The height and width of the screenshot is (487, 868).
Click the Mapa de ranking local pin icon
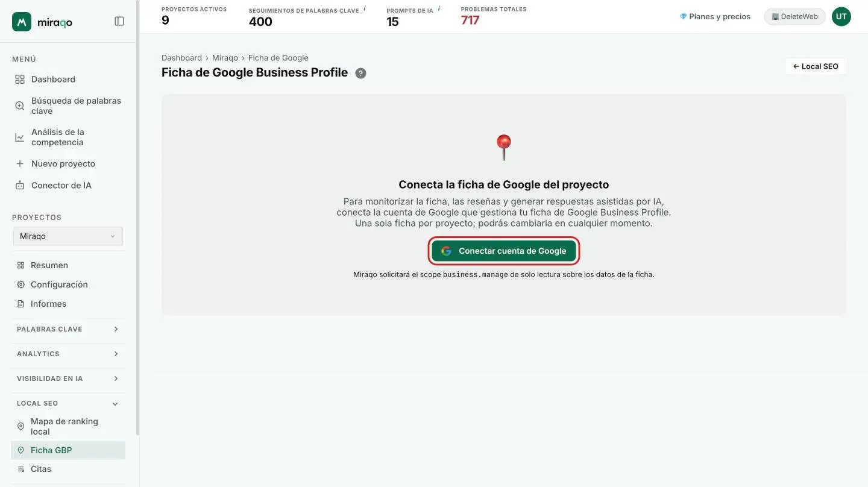click(21, 426)
